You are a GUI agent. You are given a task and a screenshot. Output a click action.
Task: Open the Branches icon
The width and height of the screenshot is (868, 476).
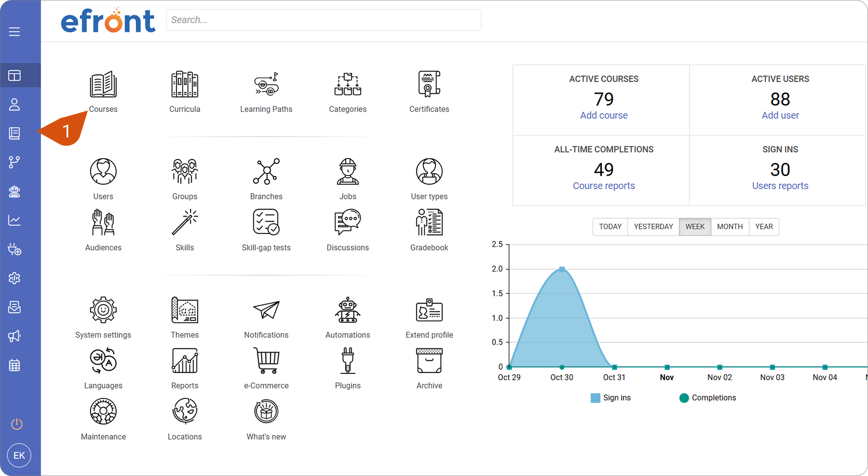tap(266, 171)
